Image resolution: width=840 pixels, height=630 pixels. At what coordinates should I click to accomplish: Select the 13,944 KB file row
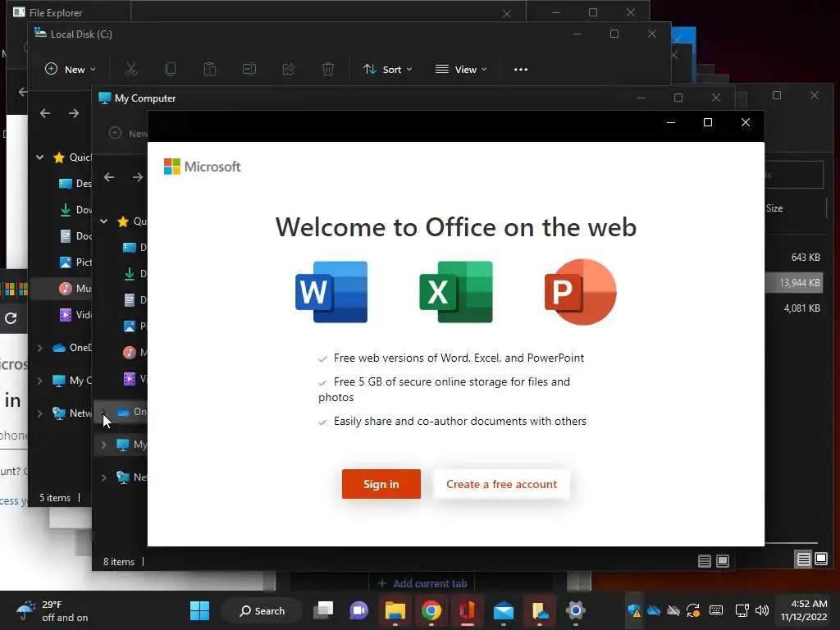794,283
